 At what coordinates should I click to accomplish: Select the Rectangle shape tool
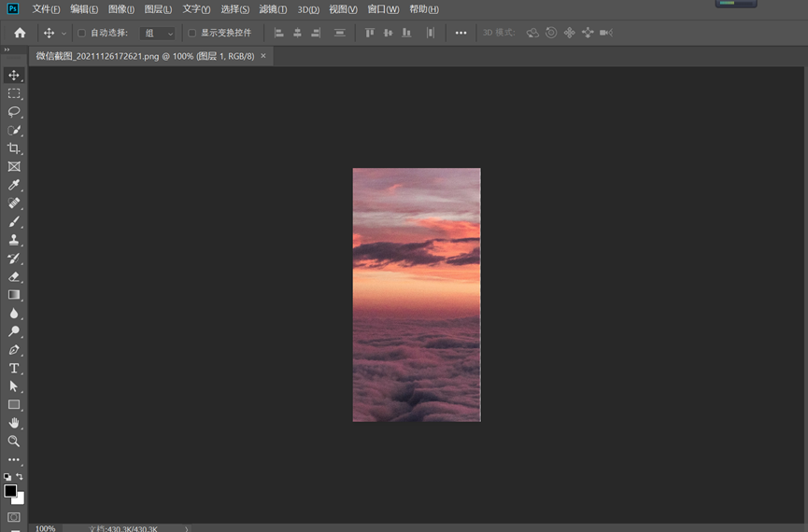pos(14,404)
